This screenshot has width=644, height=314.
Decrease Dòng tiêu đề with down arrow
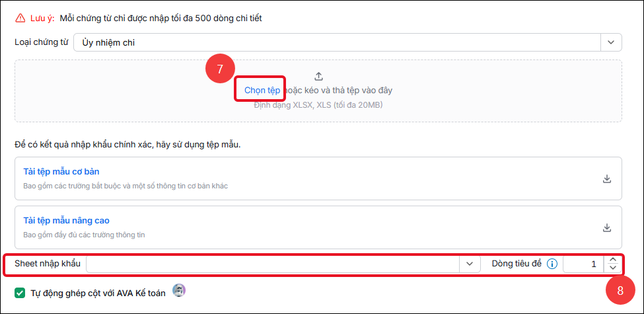(x=613, y=268)
